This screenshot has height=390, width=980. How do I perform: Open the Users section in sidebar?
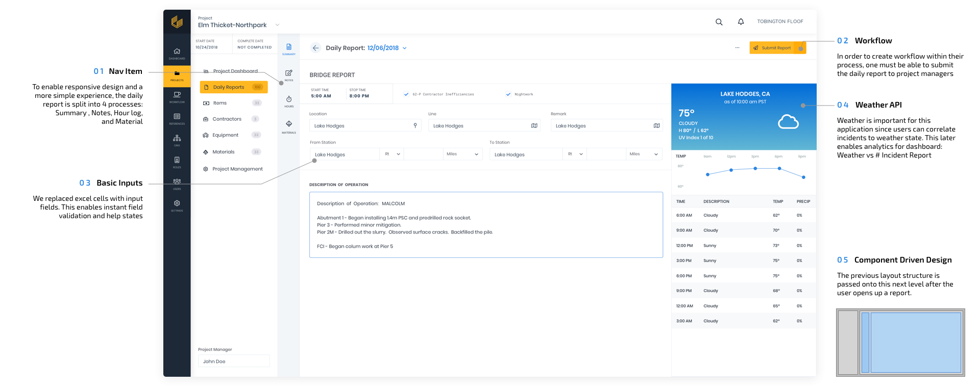tap(177, 183)
